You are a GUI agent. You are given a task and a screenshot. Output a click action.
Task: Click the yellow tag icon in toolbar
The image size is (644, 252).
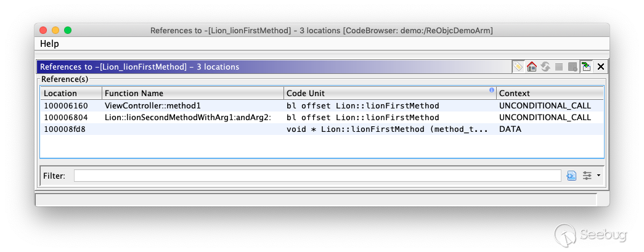(x=518, y=67)
